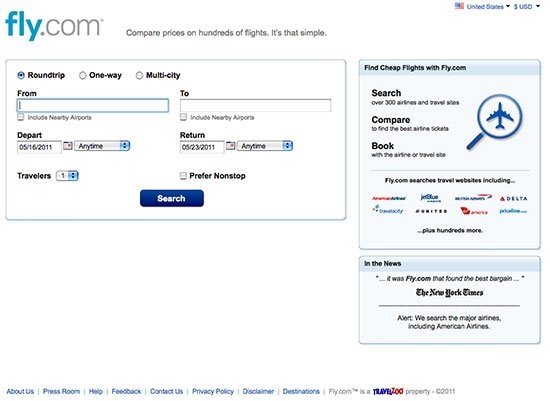
Task: Click the blue Search button
Action: tap(172, 198)
